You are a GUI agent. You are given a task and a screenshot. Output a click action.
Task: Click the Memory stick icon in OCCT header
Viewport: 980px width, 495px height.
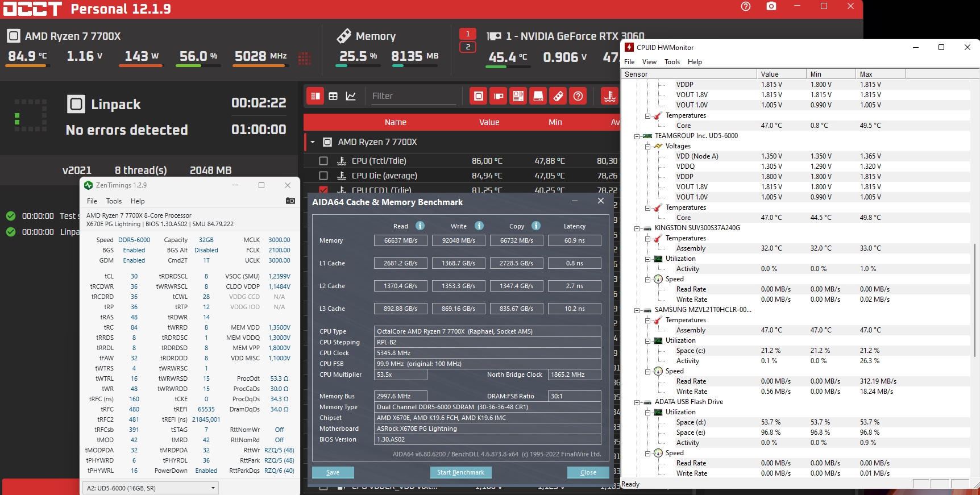[344, 36]
